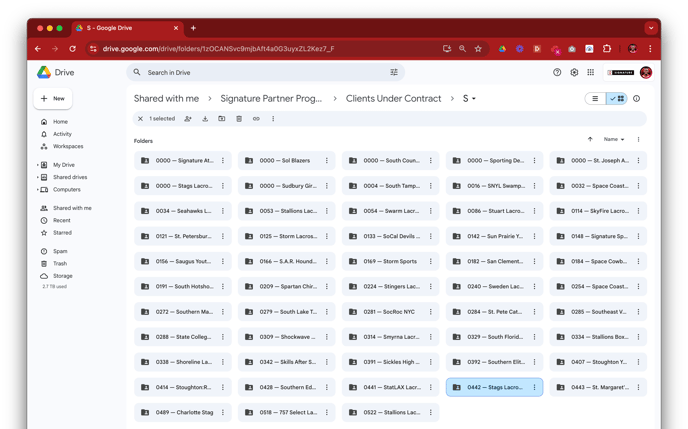The image size is (688, 429).
Task: Click the move to folder icon
Action: click(x=222, y=119)
